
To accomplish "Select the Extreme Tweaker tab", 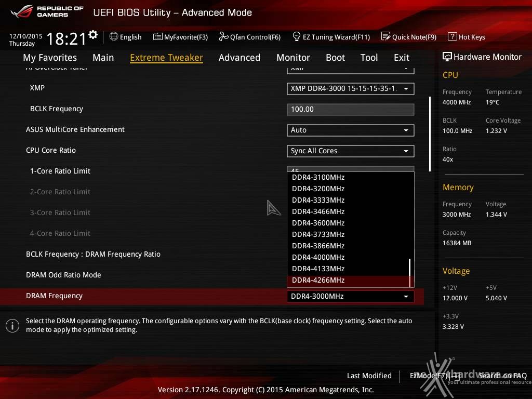I will click(x=167, y=58).
